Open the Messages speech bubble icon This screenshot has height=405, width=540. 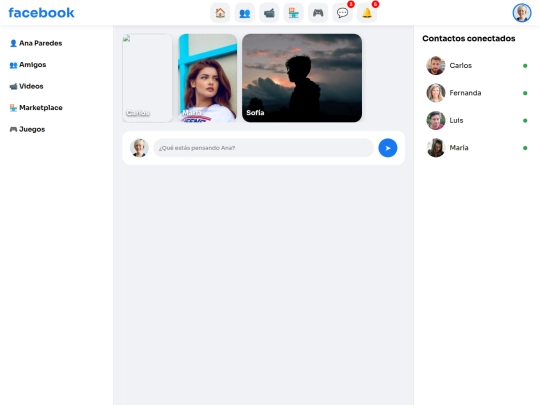click(x=342, y=13)
